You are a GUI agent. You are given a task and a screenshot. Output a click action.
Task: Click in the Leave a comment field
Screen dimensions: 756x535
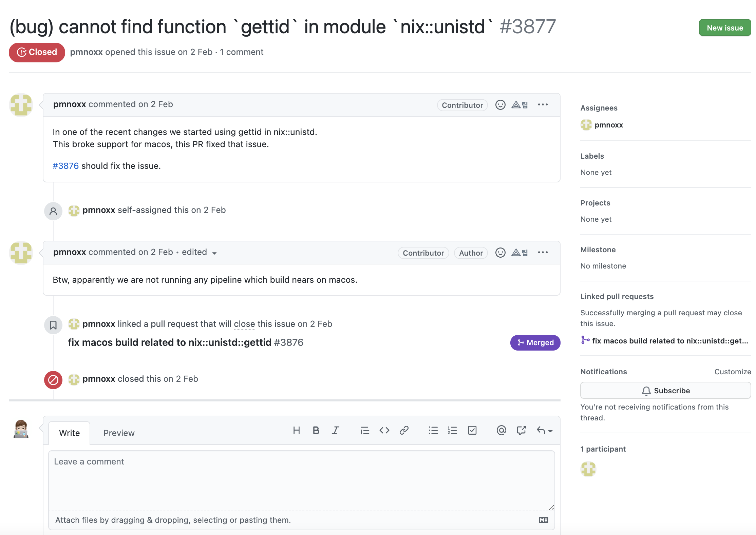point(301,480)
